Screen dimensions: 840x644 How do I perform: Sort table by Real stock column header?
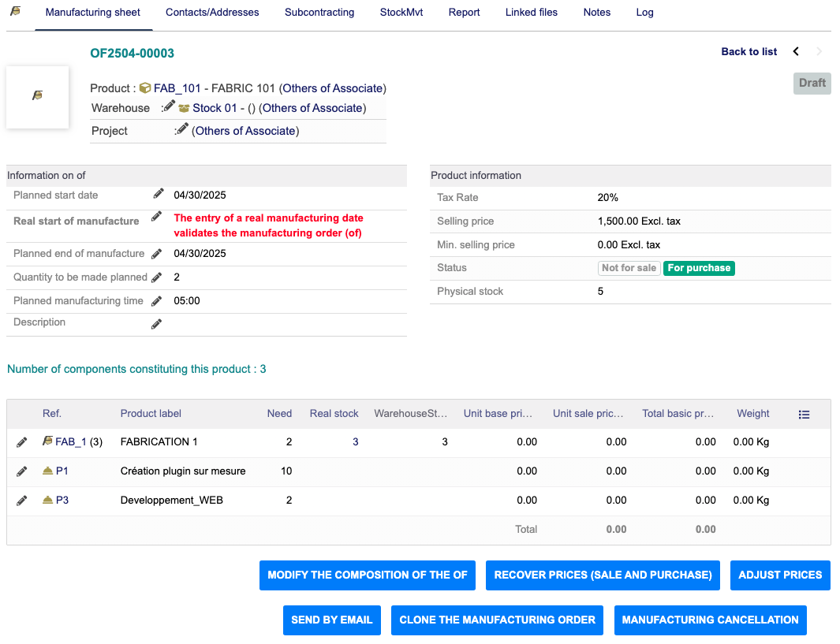[x=334, y=414]
